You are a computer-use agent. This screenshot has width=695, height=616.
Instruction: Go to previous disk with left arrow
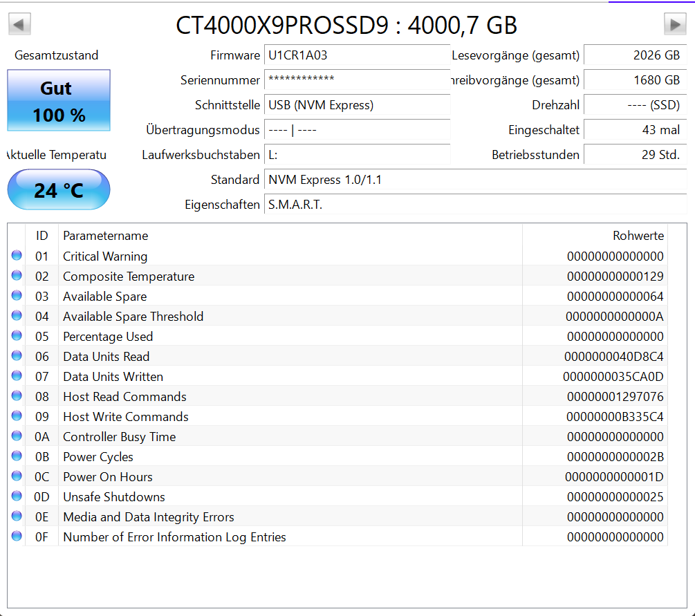pyautogui.click(x=19, y=24)
